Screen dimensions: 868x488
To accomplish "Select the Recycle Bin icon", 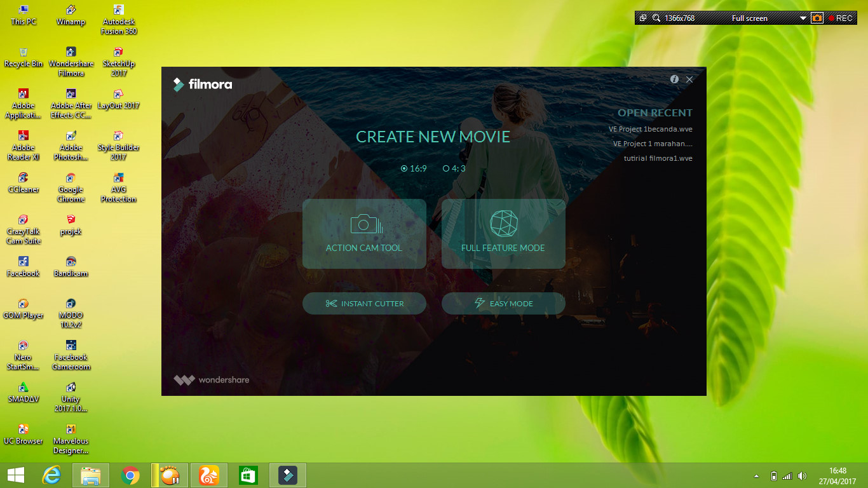I will tap(24, 57).
